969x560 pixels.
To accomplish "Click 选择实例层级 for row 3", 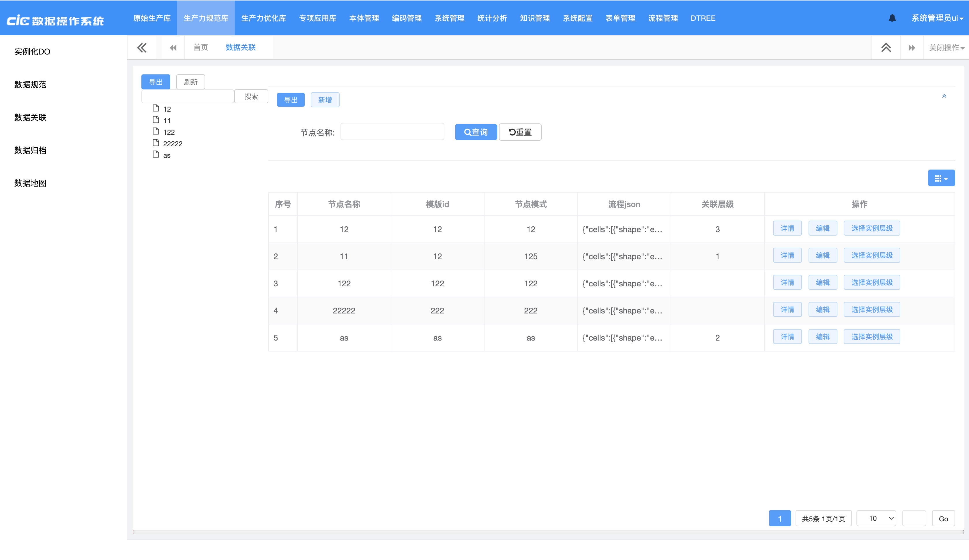I will tap(871, 283).
